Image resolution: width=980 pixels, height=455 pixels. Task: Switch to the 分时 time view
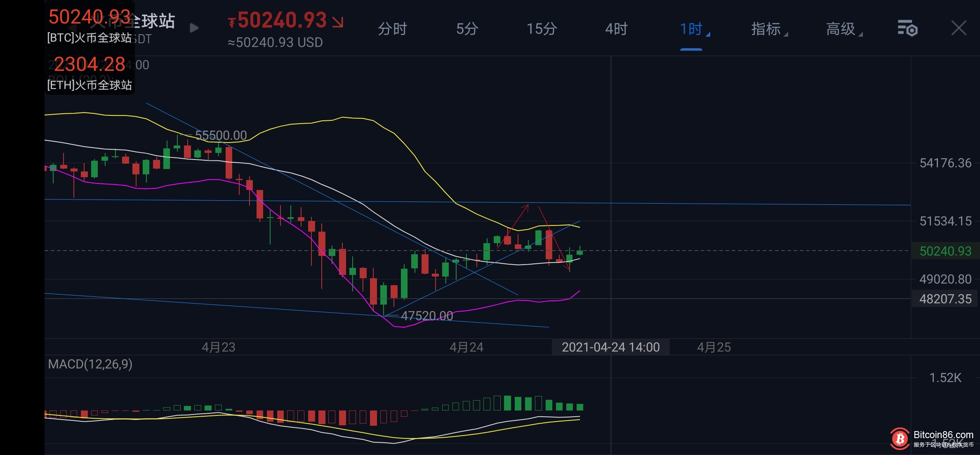click(x=392, y=29)
